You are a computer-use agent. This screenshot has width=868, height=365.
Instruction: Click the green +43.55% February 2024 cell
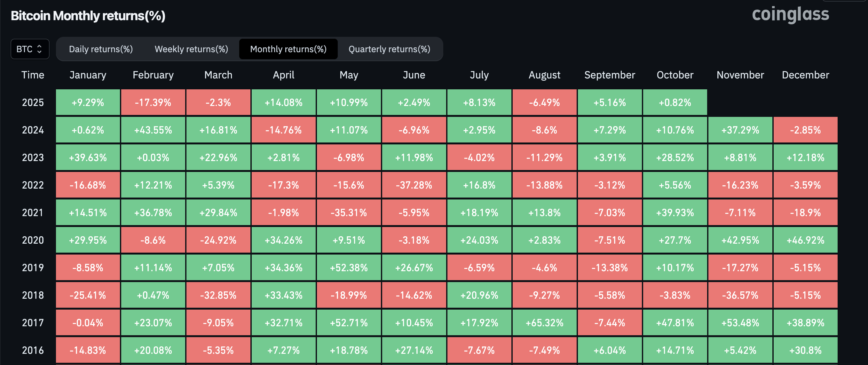pyautogui.click(x=153, y=130)
